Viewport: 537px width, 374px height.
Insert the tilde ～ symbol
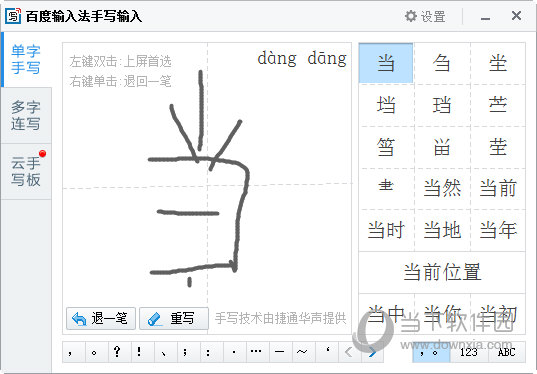pos(303,352)
